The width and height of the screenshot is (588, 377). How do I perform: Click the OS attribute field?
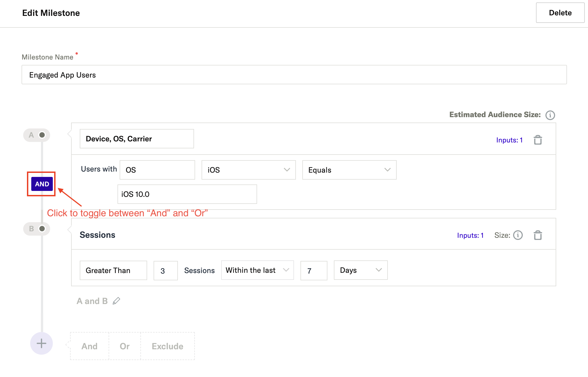(x=157, y=170)
